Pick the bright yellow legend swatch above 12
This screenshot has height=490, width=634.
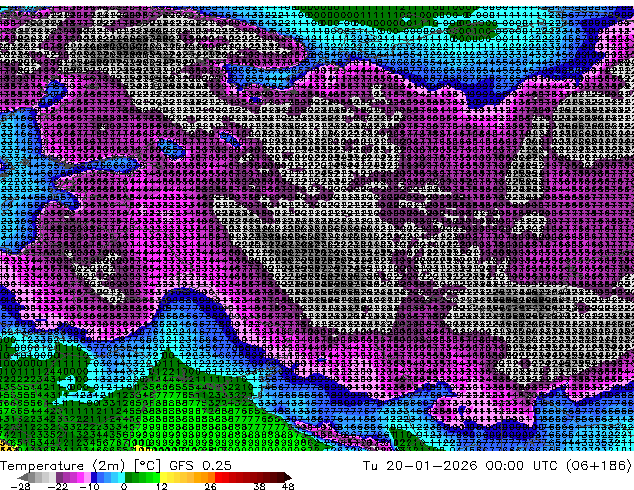point(163,477)
